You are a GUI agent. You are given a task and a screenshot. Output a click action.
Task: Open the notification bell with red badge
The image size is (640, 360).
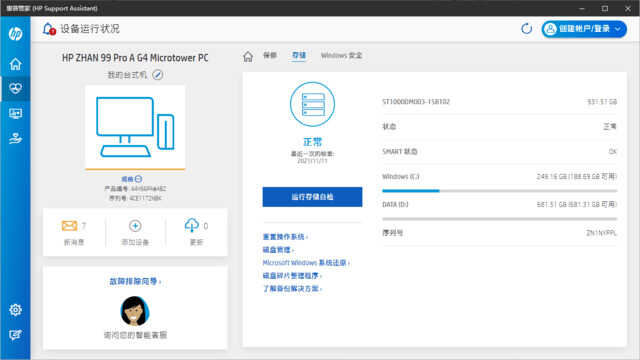pyautogui.click(x=49, y=29)
